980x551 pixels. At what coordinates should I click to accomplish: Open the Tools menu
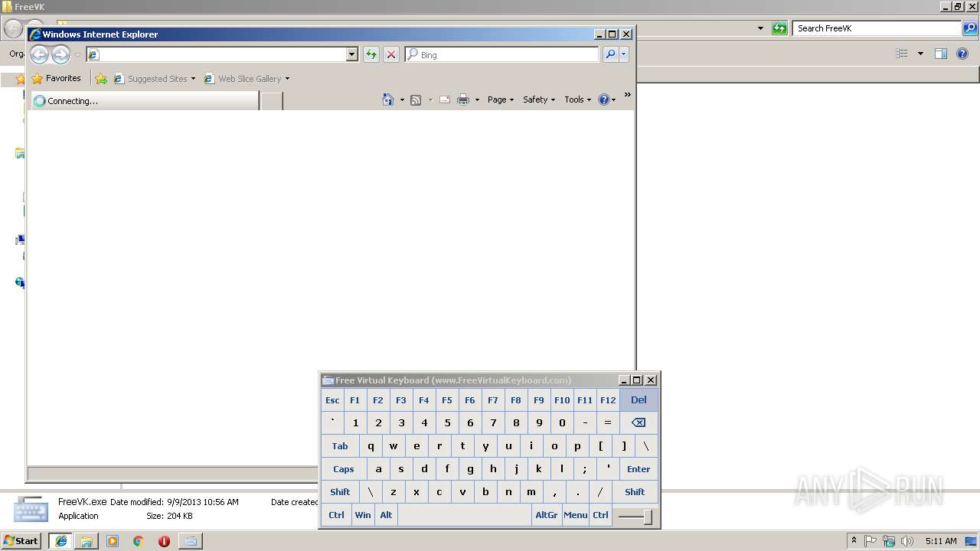click(x=578, y=99)
